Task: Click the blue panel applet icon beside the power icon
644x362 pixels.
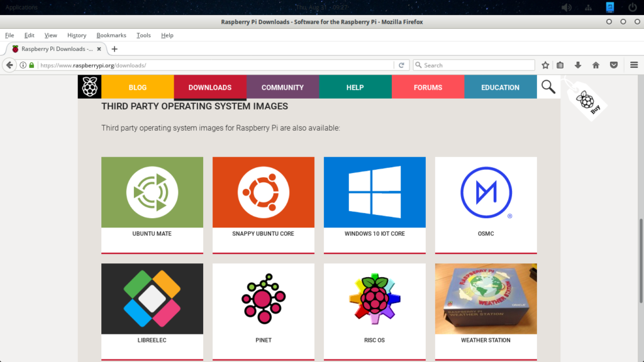Action: [610, 8]
